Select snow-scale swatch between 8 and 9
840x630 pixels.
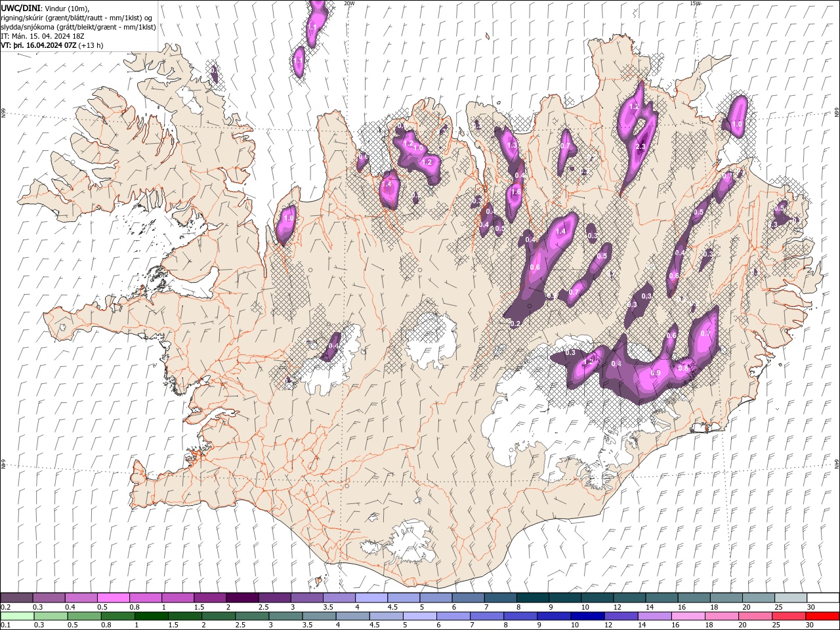click(x=532, y=598)
